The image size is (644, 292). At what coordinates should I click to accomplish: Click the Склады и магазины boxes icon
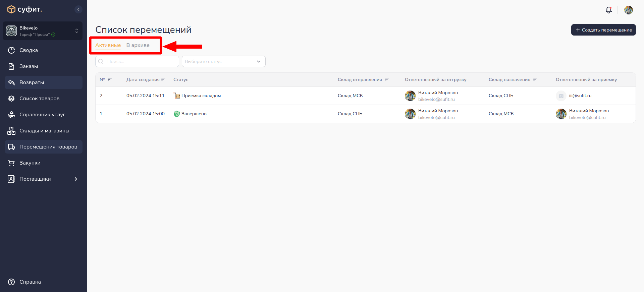[x=11, y=131]
